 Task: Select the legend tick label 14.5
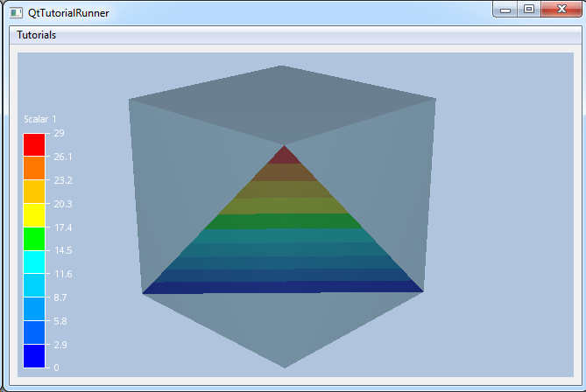tap(62, 251)
